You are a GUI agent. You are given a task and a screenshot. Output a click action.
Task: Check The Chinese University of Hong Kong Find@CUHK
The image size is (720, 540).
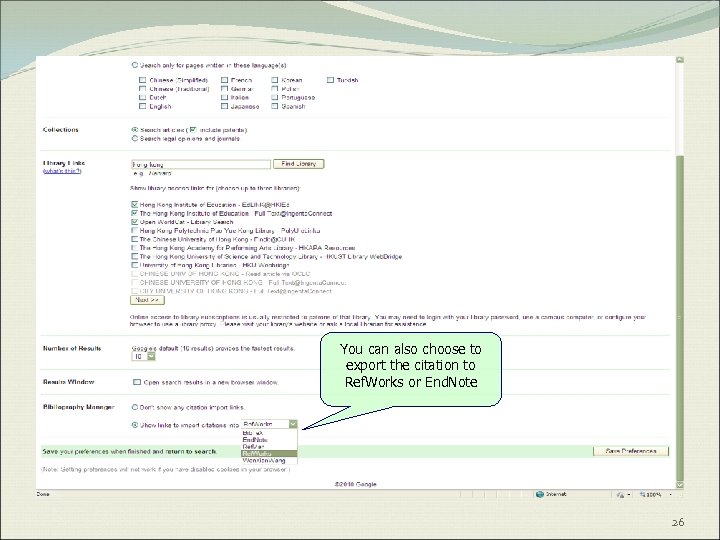click(135, 239)
